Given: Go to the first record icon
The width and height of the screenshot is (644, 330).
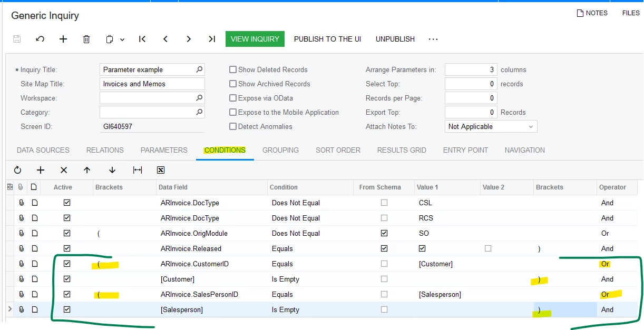Looking at the screenshot, I should (142, 39).
